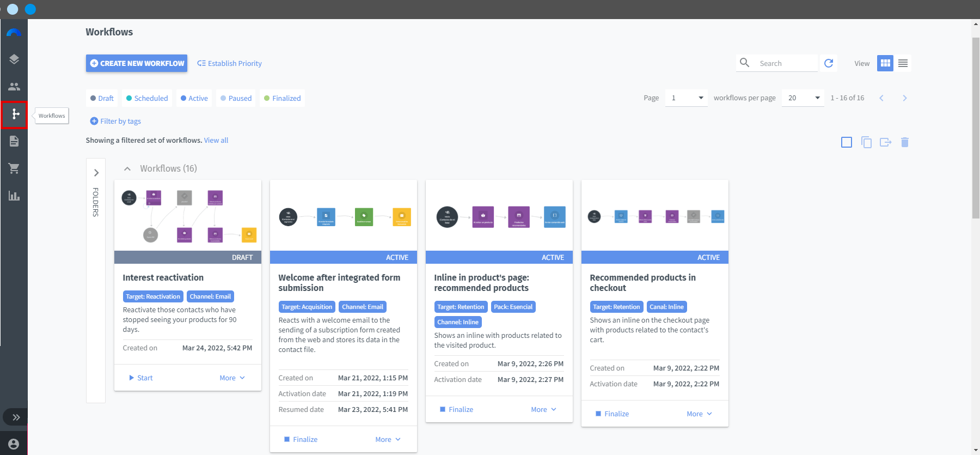The image size is (980, 455).
Task: Open the Workflows sidebar icon
Action: tap(14, 114)
